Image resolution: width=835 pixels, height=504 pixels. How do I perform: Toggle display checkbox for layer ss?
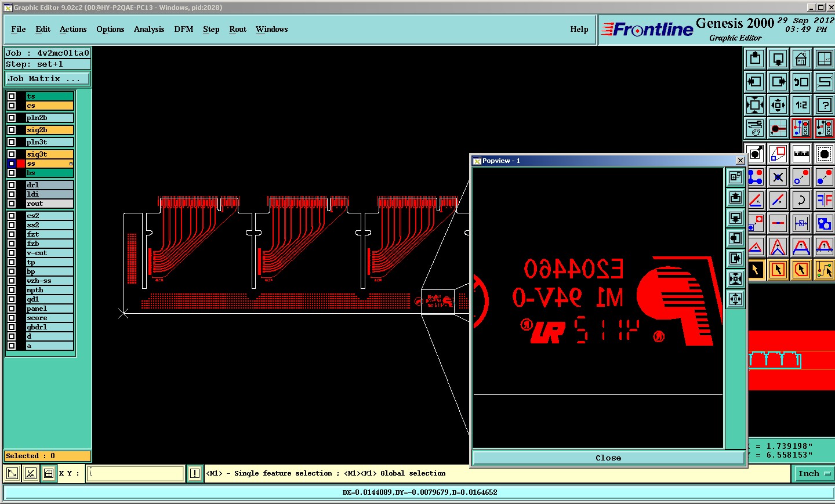tap(12, 164)
